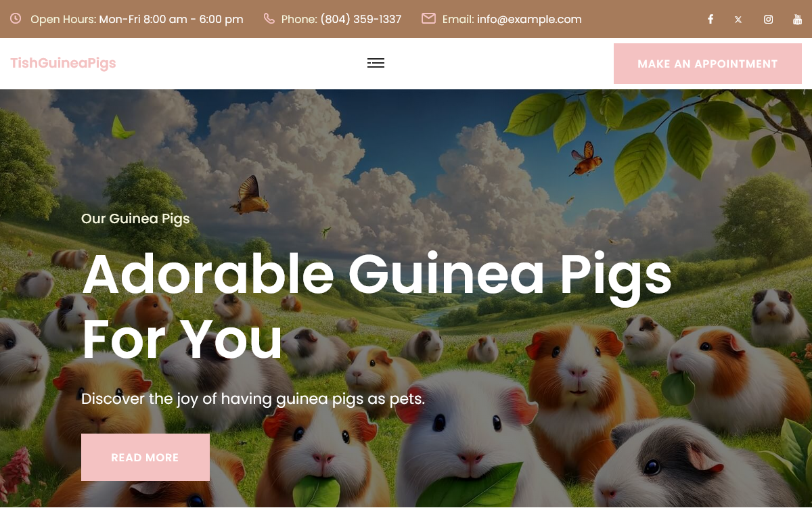Click the phone handset icon
This screenshot has width=812, height=508.
coord(269,18)
